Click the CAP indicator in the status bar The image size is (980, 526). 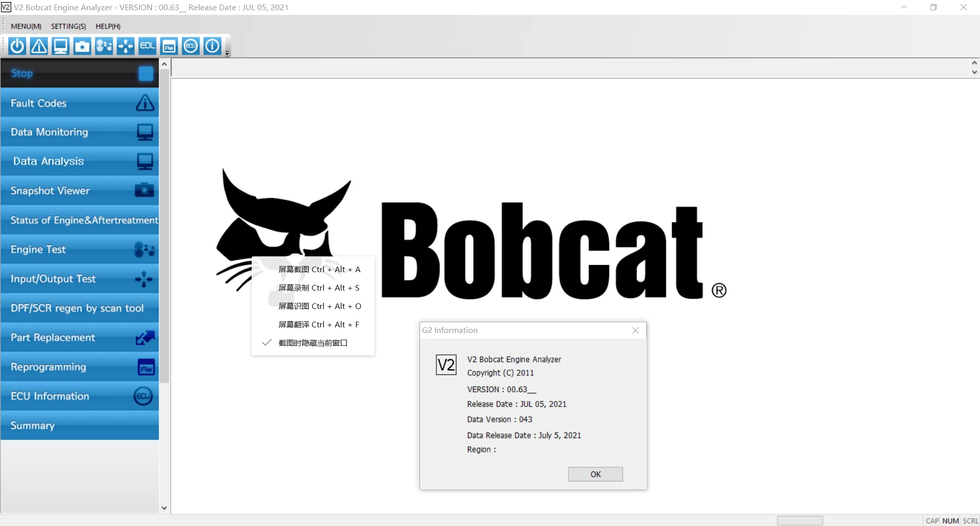coord(932,520)
